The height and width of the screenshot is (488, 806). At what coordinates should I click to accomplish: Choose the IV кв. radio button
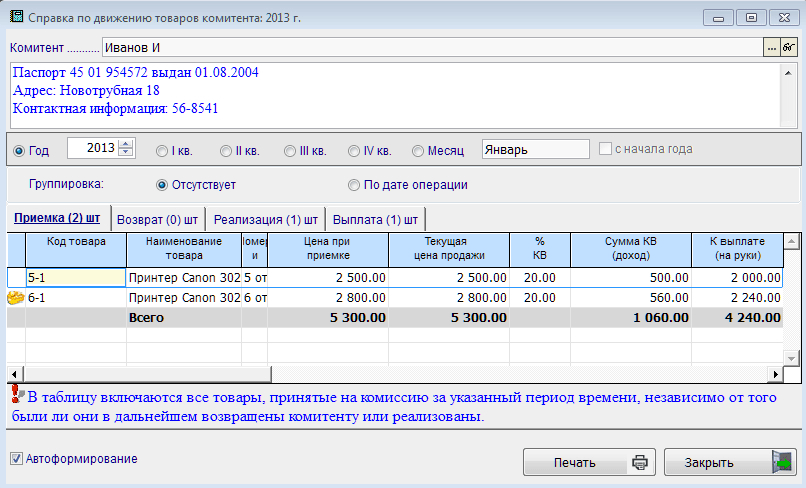pyautogui.click(x=354, y=151)
